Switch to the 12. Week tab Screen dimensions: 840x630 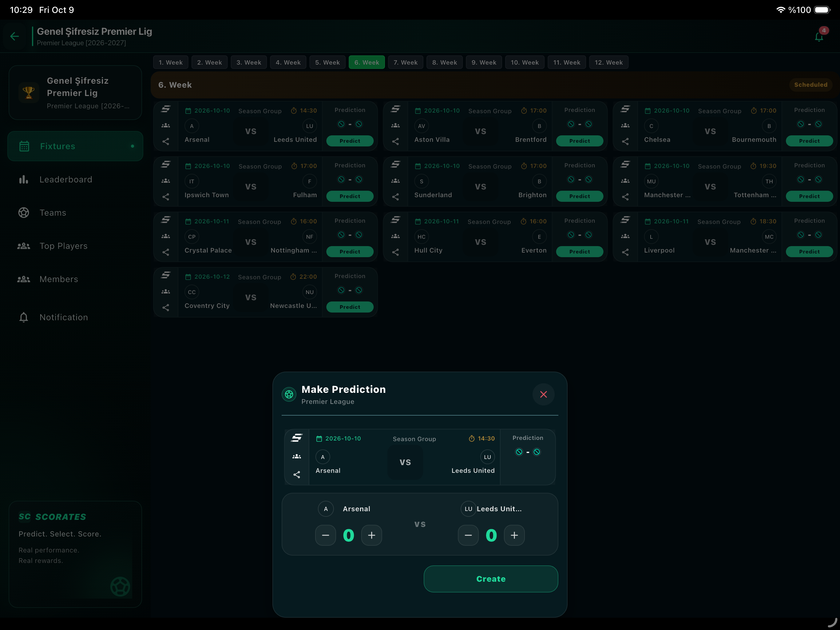[608, 62]
